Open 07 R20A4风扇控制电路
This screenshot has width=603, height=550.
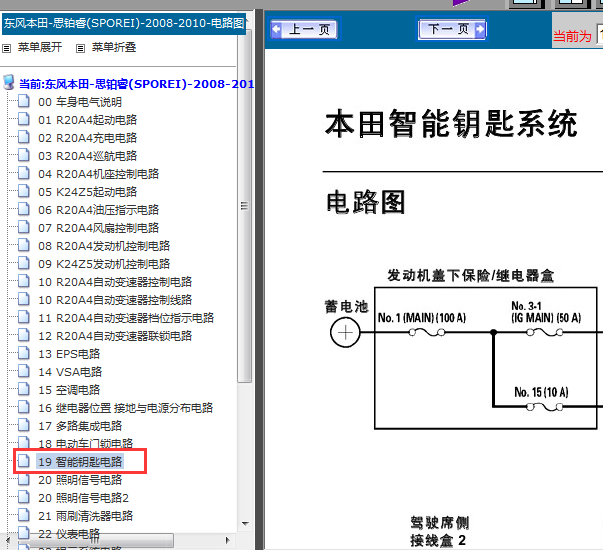pos(98,228)
